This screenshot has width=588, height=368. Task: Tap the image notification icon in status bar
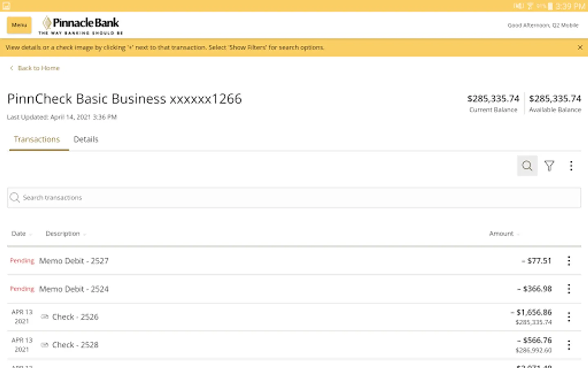point(6,6)
